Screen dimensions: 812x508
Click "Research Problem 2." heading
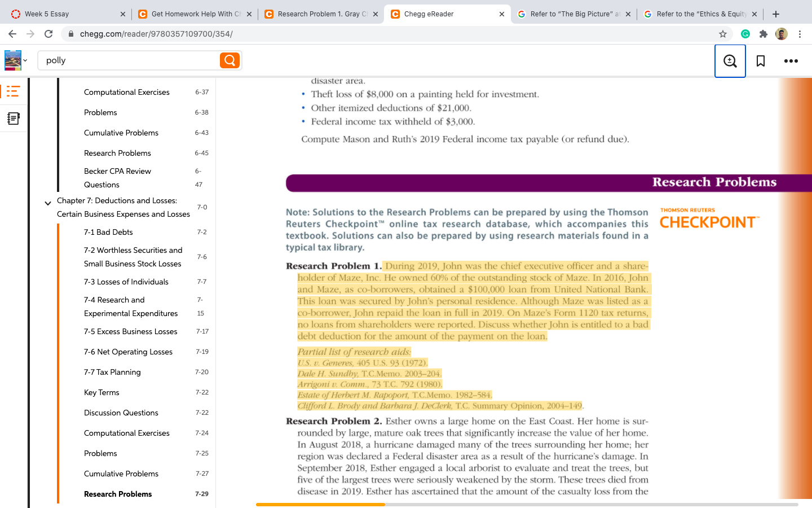point(334,421)
